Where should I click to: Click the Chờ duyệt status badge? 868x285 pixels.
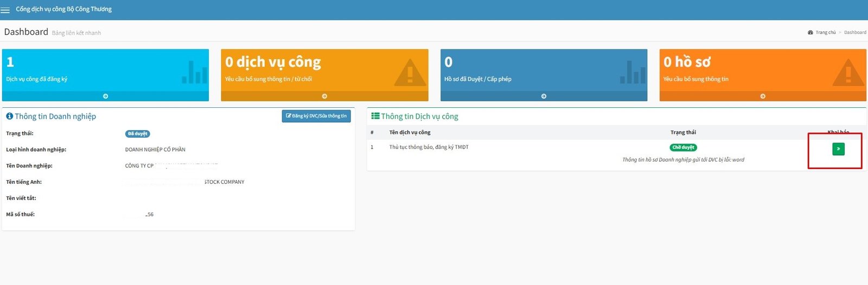click(683, 147)
